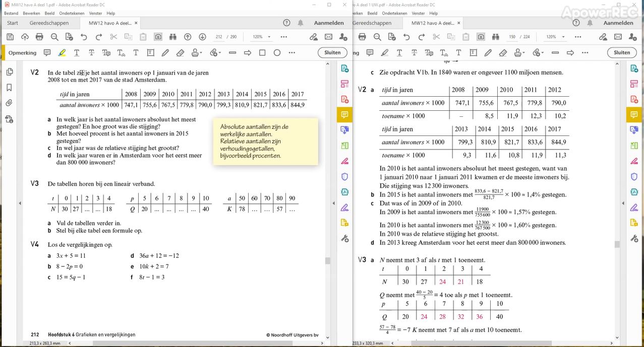Open bookmarks panel in left window
The image size is (644, 347).
pos(9,88)
